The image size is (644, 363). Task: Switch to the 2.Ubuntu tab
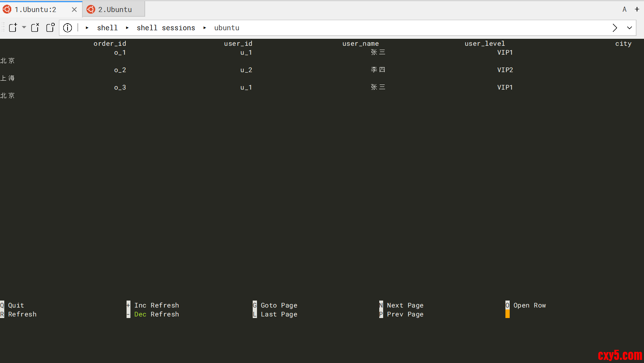[115, 9]
